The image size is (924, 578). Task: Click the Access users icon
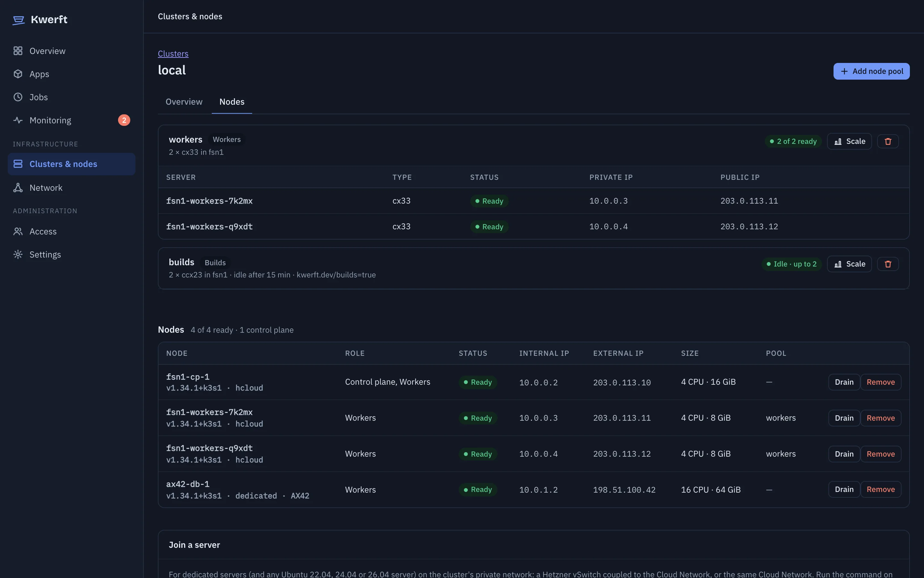click(18, 232)
